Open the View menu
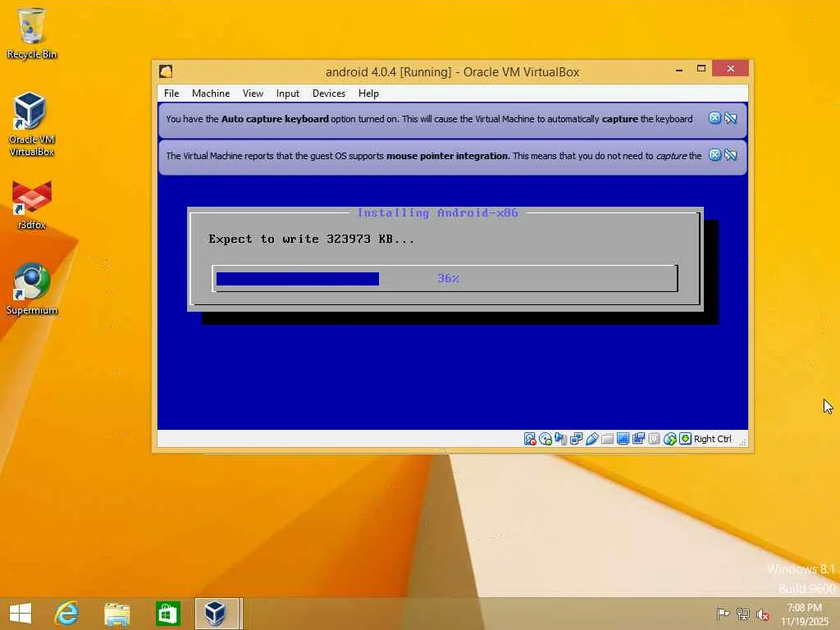The height and width of the screenshot is (630, 840). 253,94
